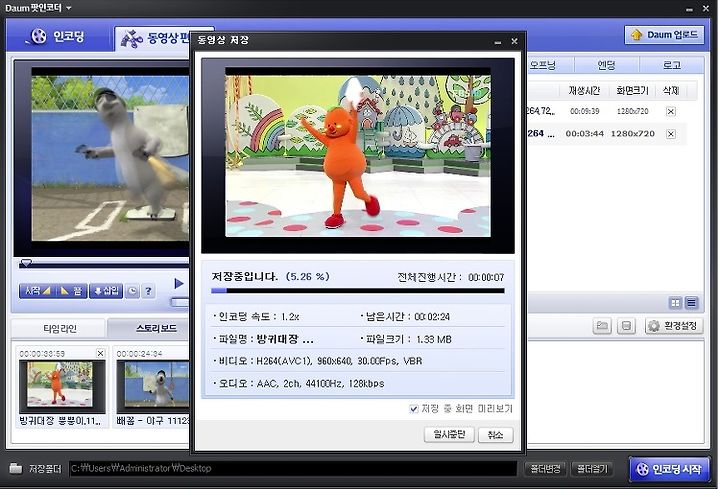Toggle 저장 중 화면 미리보기 checkbox

(x=414, y=409)
